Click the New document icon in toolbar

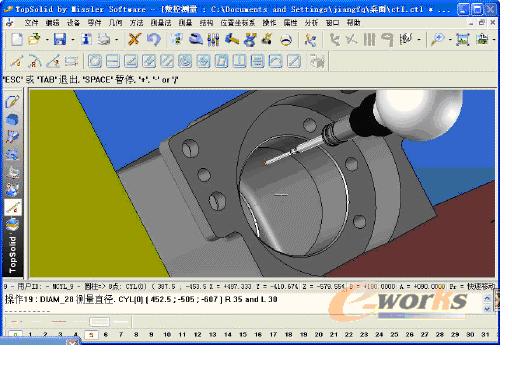(x=17, y=40)
